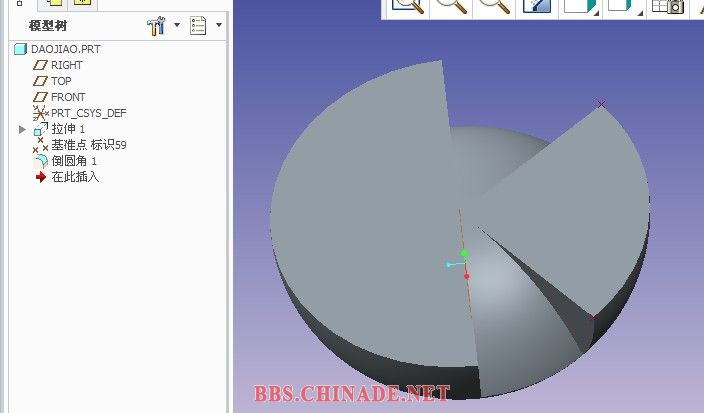The height and width of the screenshot is (413, 704).
Task: Select the DAOJIAO.PRT part root
Action: pyautogui.click(x=57, y=49)
